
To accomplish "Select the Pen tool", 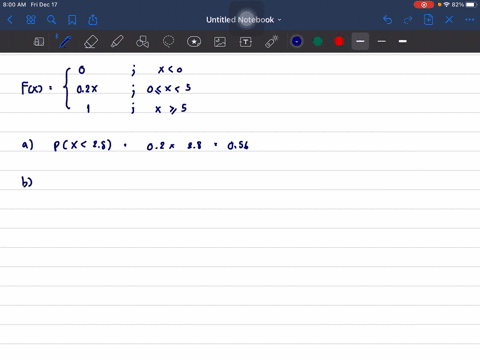I will (65, 42).
